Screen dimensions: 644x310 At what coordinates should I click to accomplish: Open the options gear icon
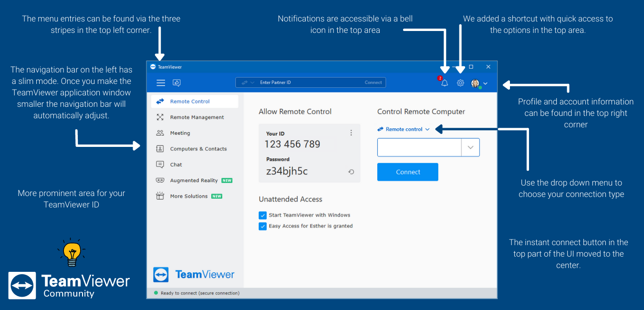(x=460, y=83)
